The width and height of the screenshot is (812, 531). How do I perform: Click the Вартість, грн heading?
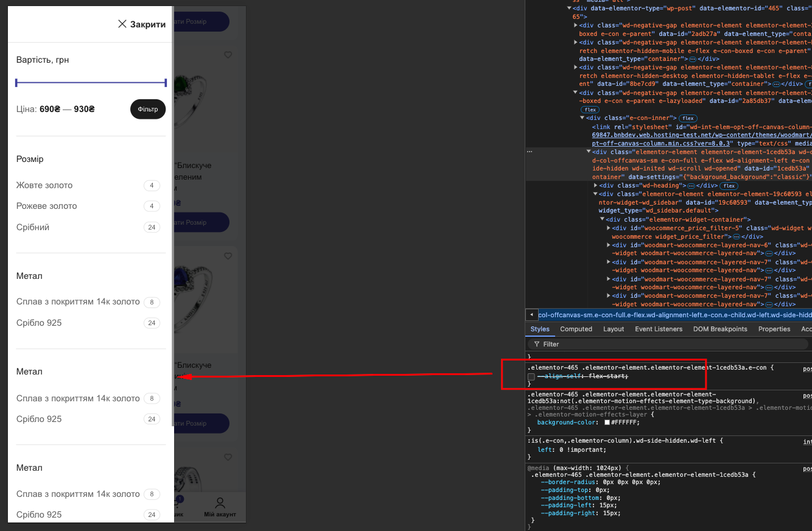click(43, 60)
